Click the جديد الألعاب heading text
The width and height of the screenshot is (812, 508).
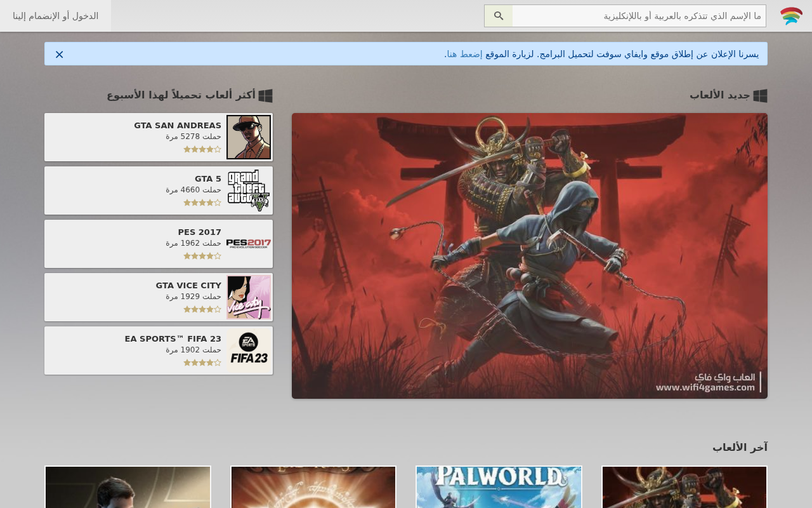(x=720, y=95)
